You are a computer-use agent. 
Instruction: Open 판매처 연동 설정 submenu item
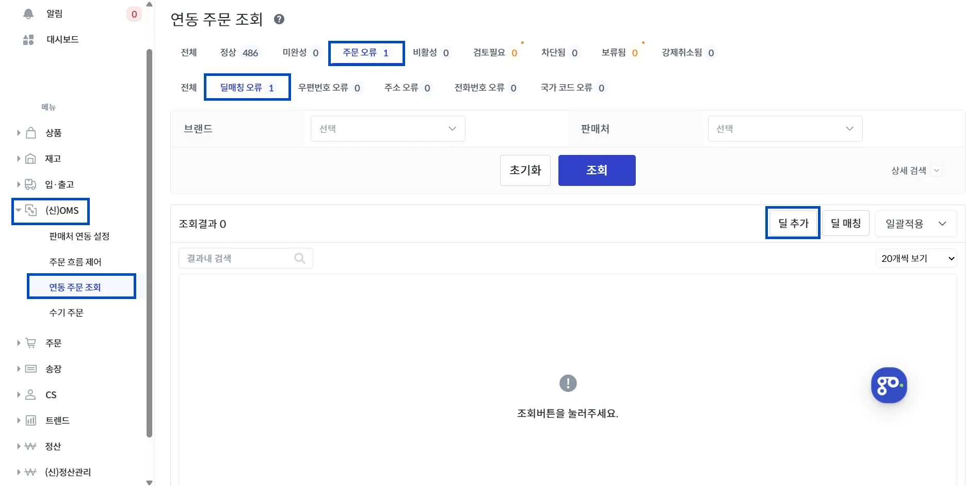coord(79,237)
